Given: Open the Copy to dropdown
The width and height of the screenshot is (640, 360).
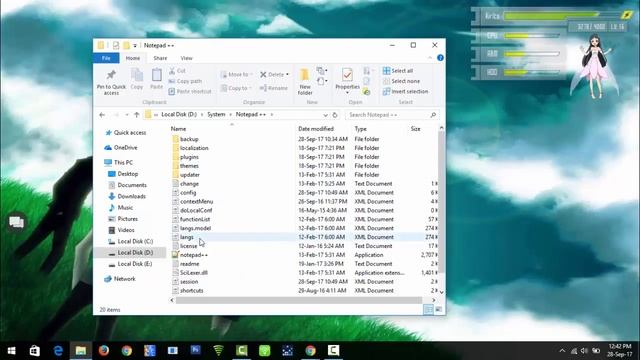Looking at the screenshot, I should [236, 88].
